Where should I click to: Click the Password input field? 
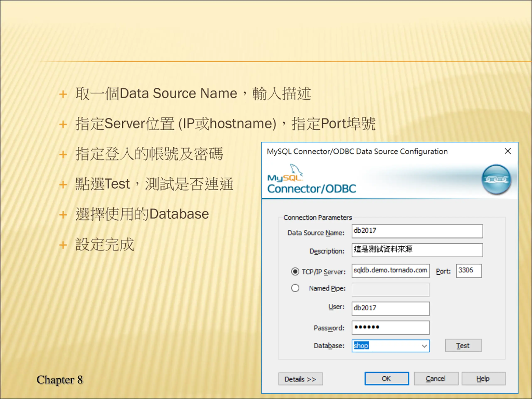(390, 327)
